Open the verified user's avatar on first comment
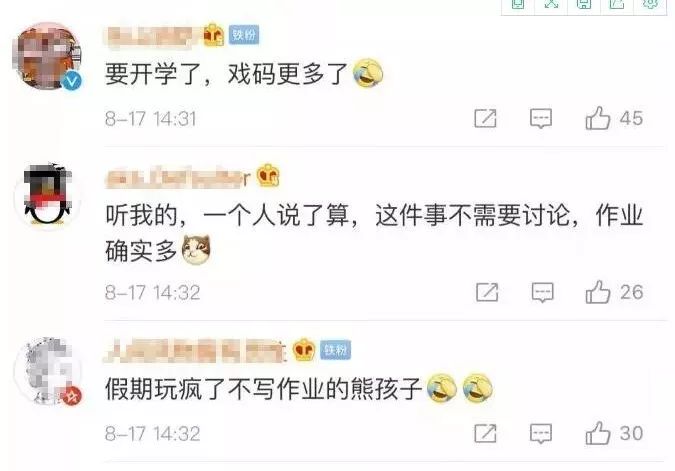675x471 pixels. (x=47, y=56)
